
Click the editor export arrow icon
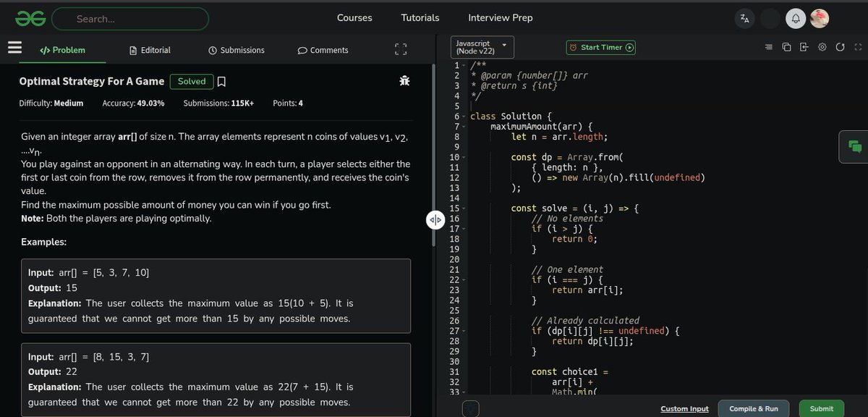[x=804, y=47]
